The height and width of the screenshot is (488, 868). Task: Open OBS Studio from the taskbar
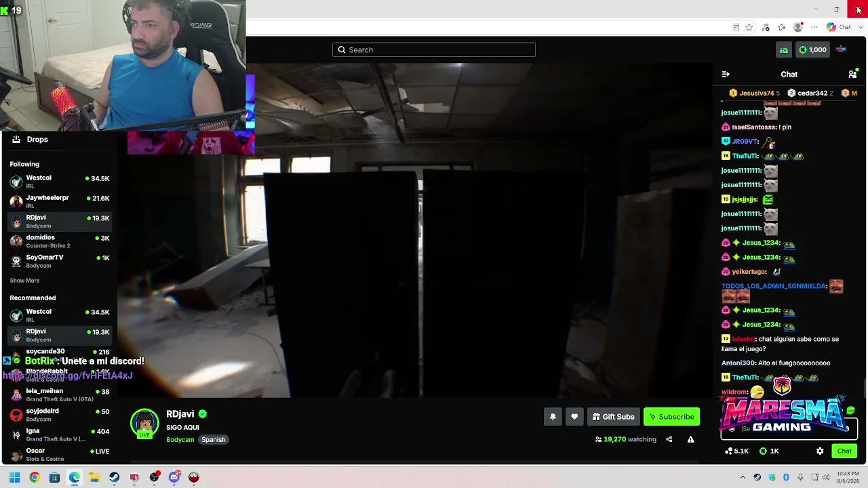[x=154, y=477]
